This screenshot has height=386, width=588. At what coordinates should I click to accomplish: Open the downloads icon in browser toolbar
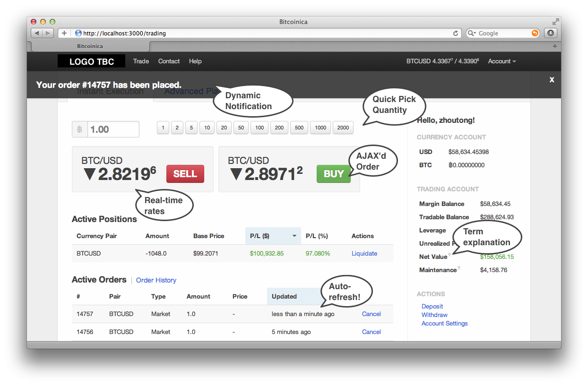click(550, 33)
